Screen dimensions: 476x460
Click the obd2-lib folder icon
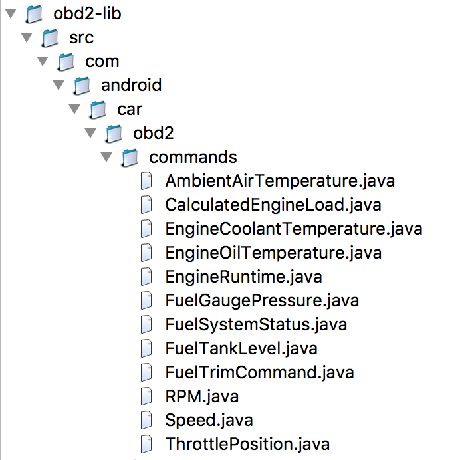click(x=34, y=14)
